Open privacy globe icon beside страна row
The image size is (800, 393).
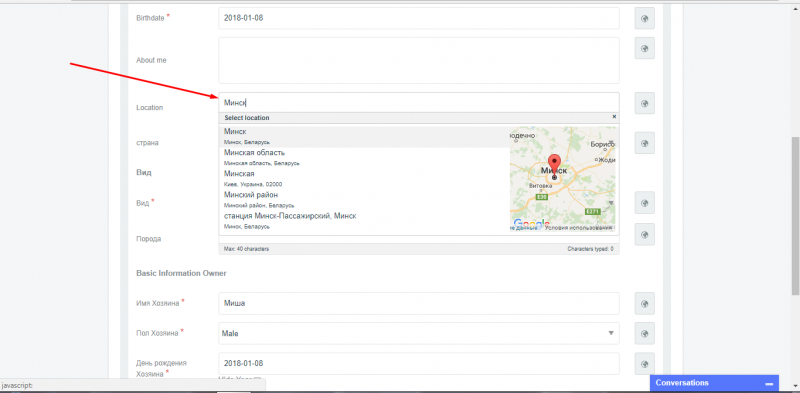[x=644, y=143]
